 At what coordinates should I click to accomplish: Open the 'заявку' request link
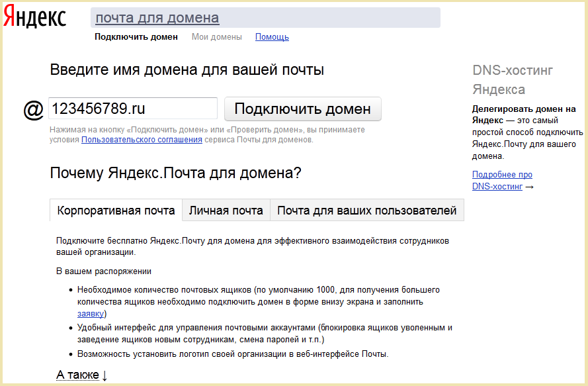[91, 314]
